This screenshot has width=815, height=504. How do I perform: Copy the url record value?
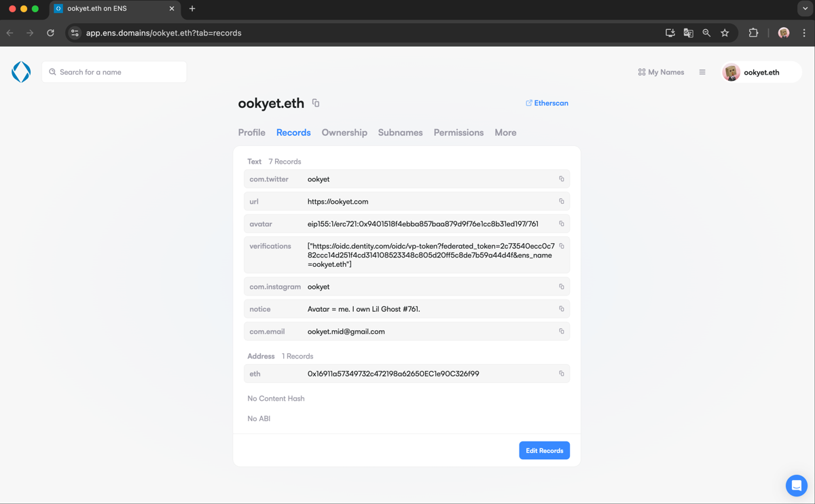click(561, 202)
